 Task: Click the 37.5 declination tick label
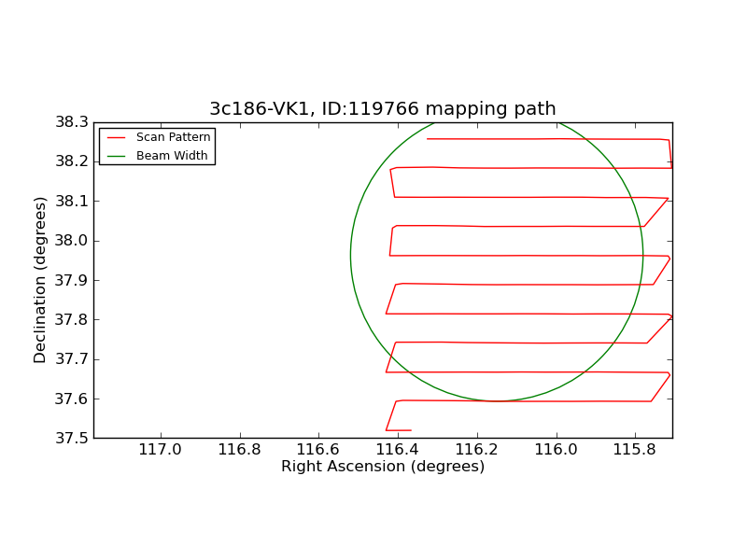(72, 438)
